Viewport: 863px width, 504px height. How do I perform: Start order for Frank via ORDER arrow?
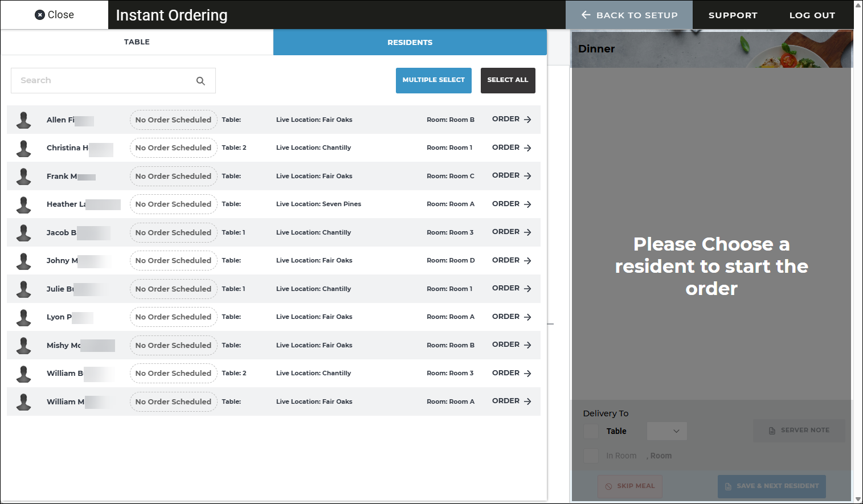click(512, 175)
